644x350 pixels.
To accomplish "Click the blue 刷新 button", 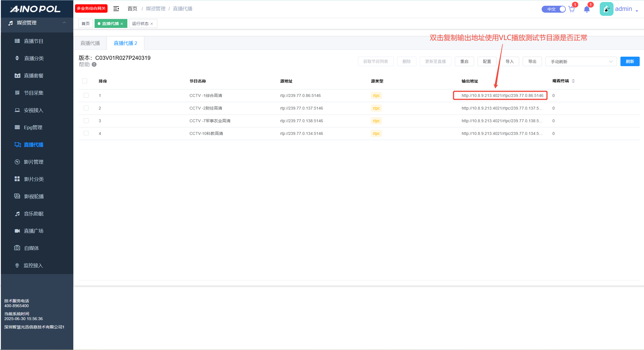I will 630,62.
